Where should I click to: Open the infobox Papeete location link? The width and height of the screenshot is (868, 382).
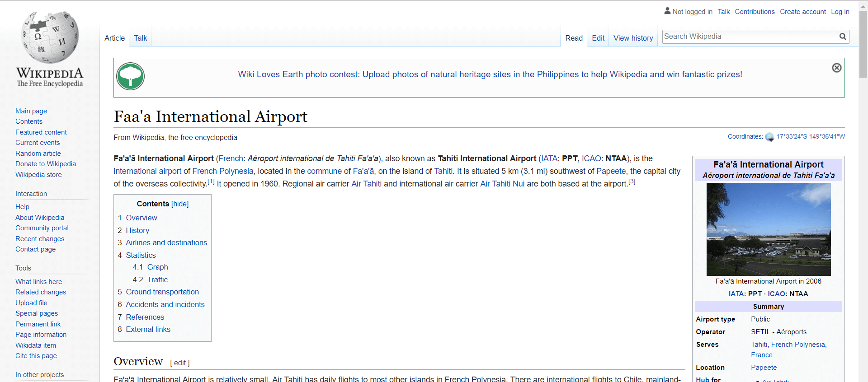[x=764, y=368]
